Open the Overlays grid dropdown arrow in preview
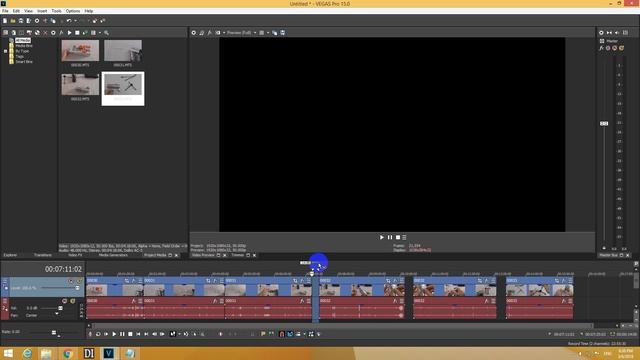 pos(268,33)
